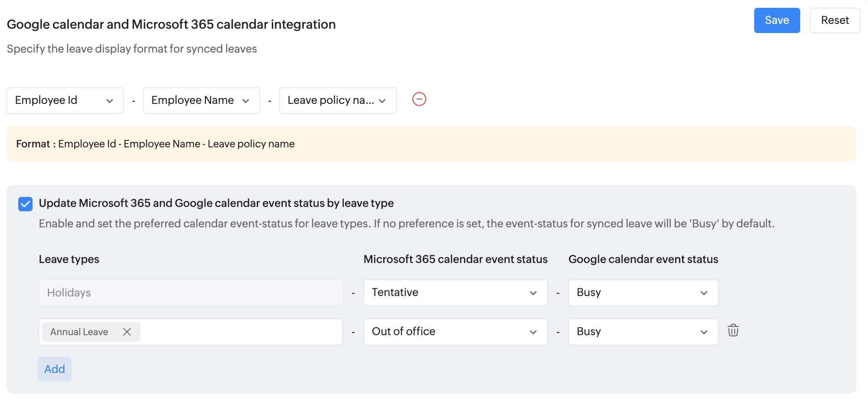The width and height of the screenshot is (868, 406).
Task: Open the Out of office status dropdown
Action: (455, 332)
